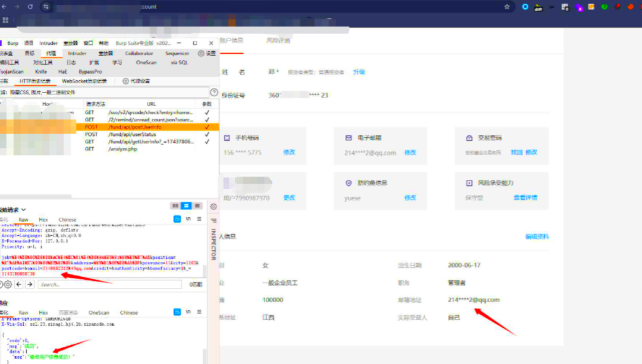Open the response panel hamburger menu
Viewport: 642px width, 364px height.
(x=199, y=312)
